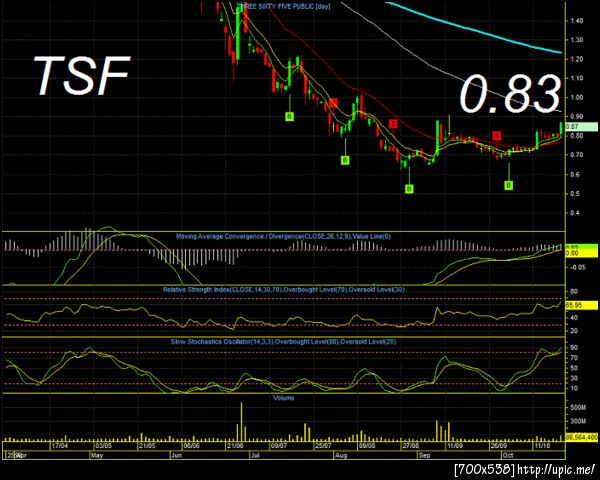
Task: Click the 0.5 price axis label
Action: click(575, 193)
